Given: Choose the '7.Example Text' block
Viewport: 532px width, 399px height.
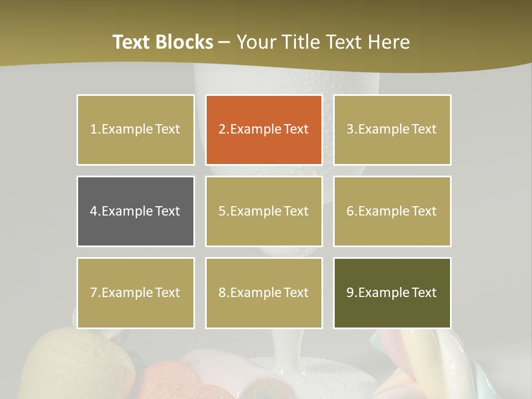Looking at the screenshot, I should 135,293.
